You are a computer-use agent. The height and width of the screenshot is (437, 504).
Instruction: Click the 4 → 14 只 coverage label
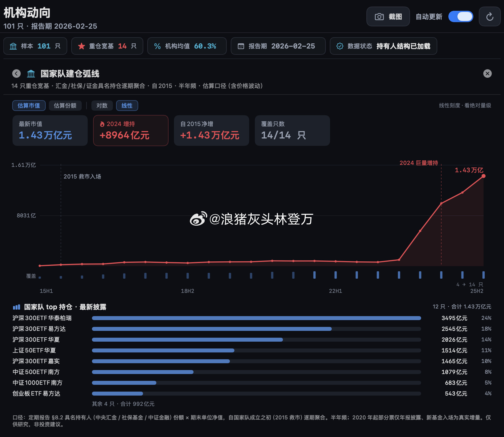pyautogui.click(x=470, y=285)
